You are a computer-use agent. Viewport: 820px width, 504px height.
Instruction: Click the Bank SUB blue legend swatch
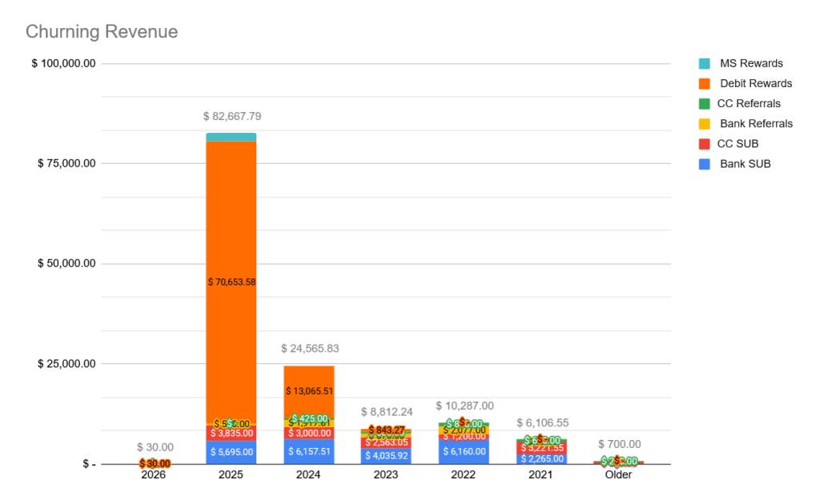coord(705,164)
